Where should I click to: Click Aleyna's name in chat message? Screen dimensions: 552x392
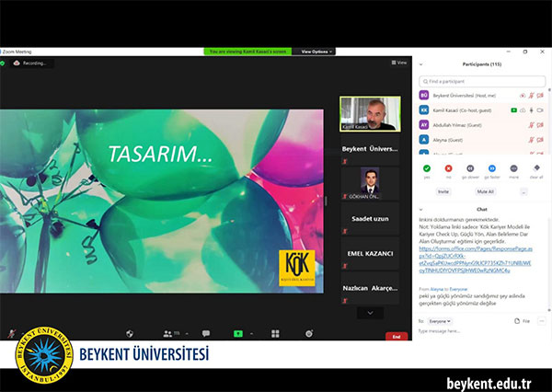point(436,289)
